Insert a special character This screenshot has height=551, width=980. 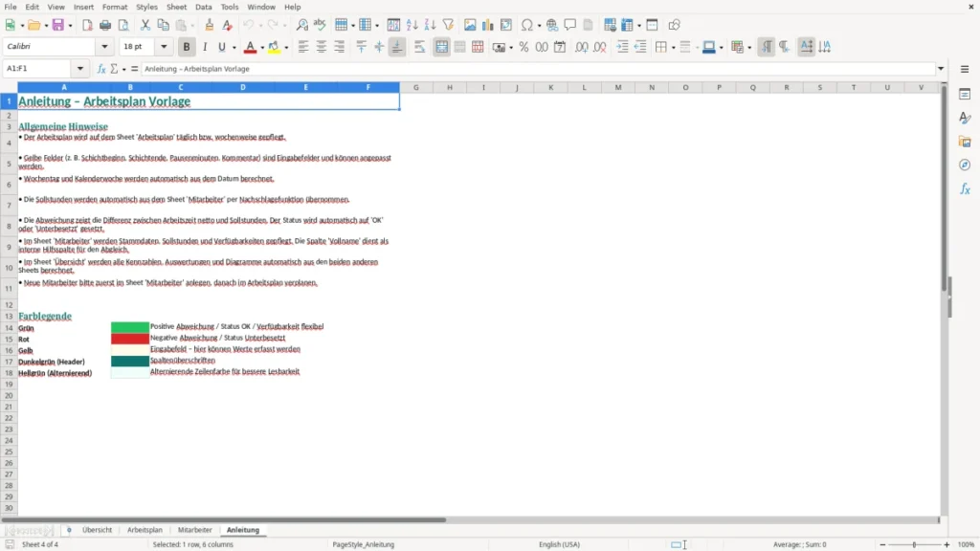click(x=527, y=25)
